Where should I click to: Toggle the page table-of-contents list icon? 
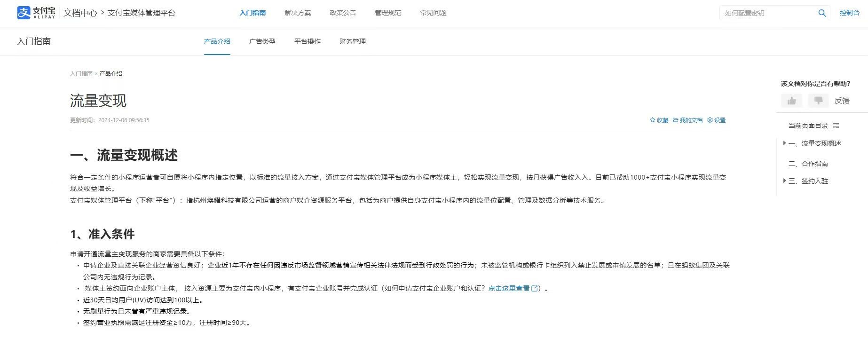click(836, 126)
